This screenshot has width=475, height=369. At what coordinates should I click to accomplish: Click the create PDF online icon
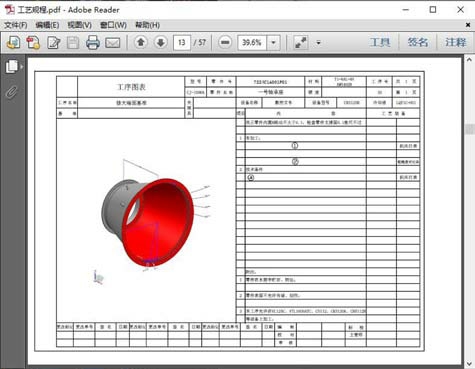point(14,43)
